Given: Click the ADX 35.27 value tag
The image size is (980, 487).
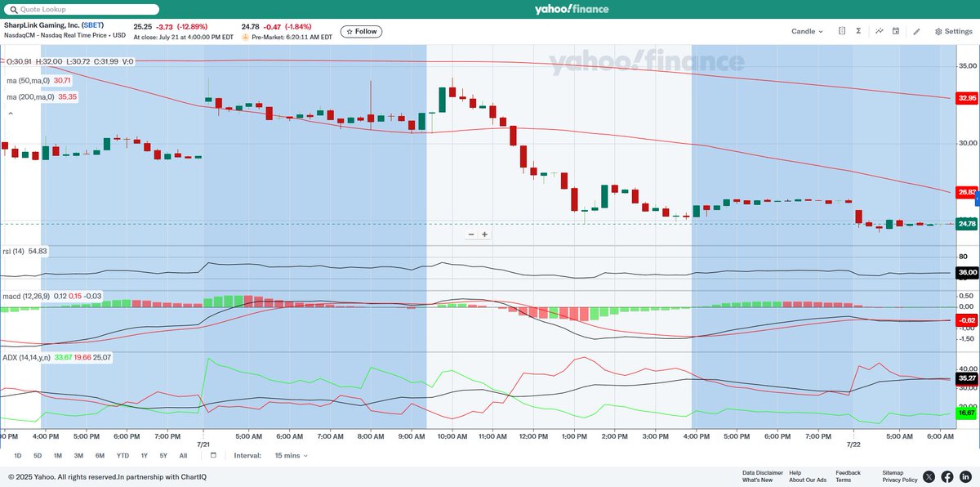Looking at the screenshot, I should point(967,378).
